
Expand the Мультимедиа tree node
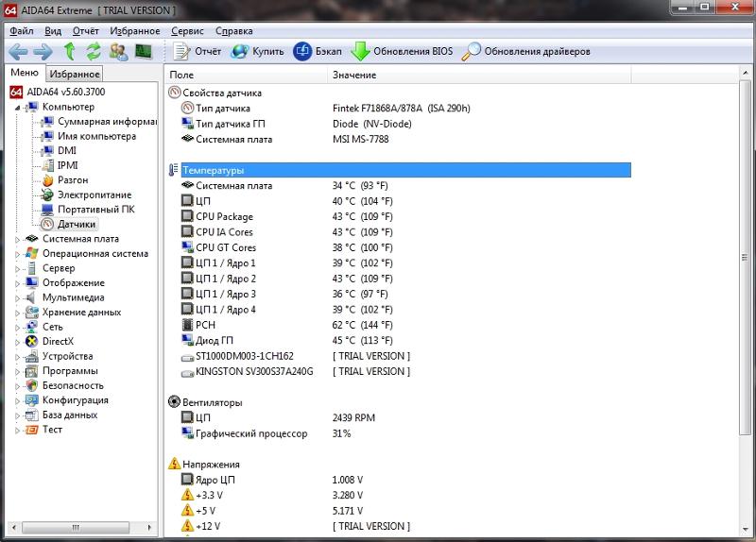17,298
